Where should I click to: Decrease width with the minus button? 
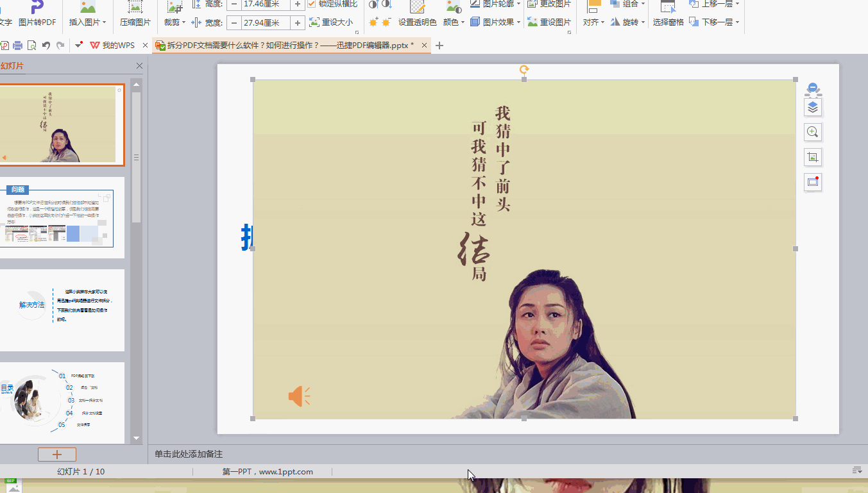pos(234,22)
